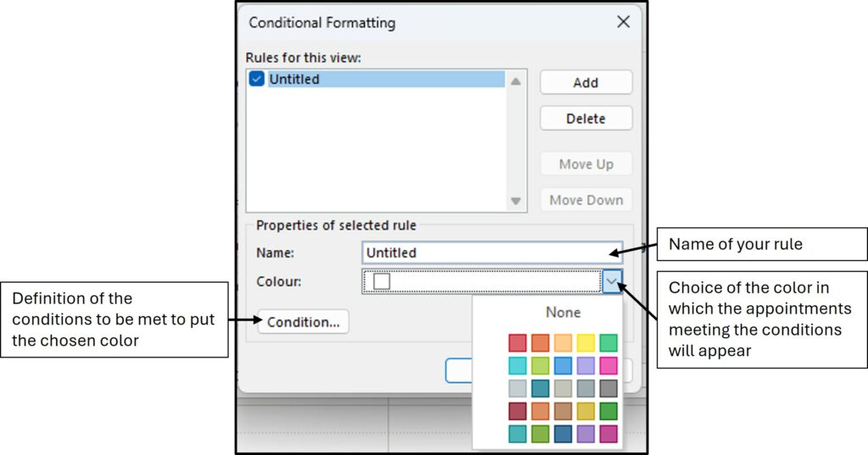Click the Move Down button
Image resolution: width=868 pixels, height=455 pixels.
click(586, 200)
